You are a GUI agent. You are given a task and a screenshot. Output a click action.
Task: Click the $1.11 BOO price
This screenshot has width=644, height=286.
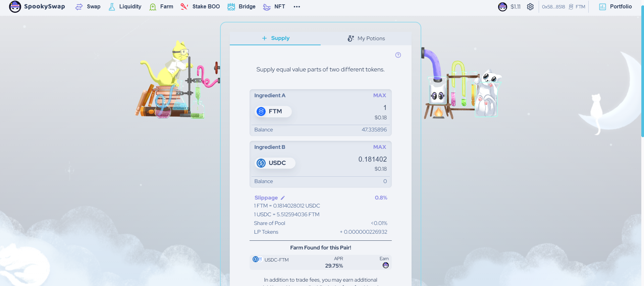pyautogui.click(x=516, y=7)
